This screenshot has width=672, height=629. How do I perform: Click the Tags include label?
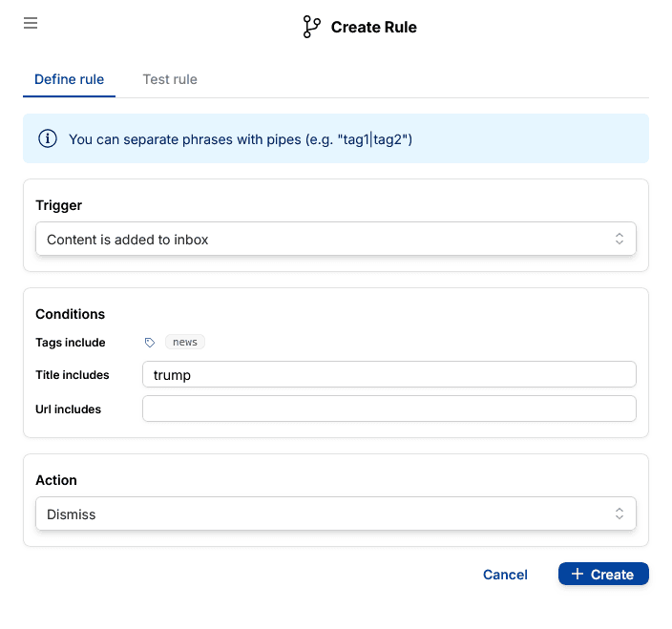71,342
